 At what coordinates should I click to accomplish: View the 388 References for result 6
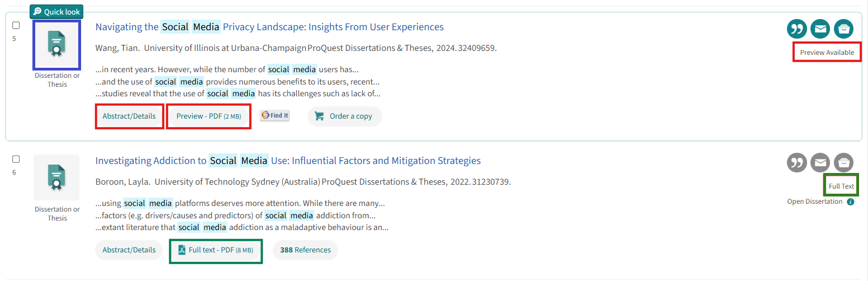305,250
